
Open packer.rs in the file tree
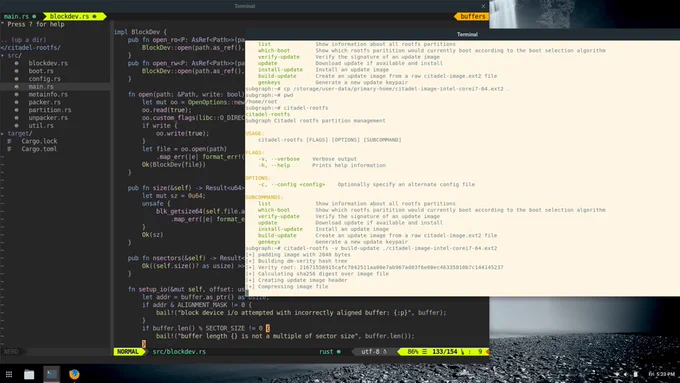click(45, 102)
